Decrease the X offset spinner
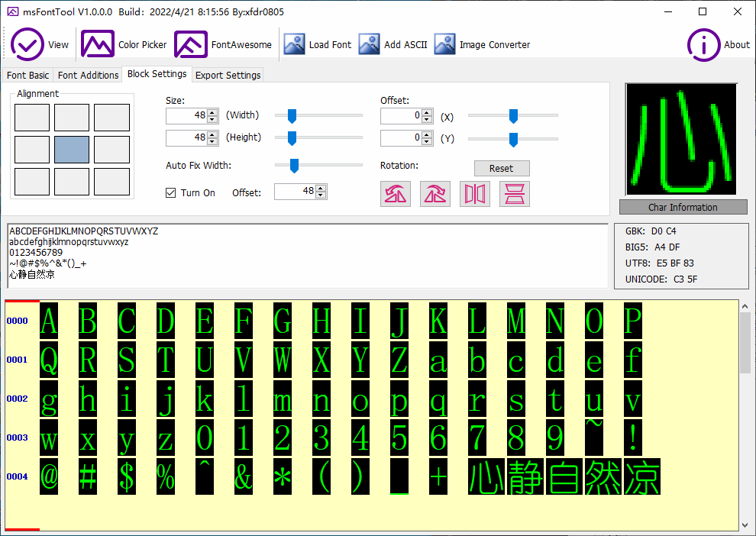The width and height of the screenshot is (756, 536). point(427,119)
